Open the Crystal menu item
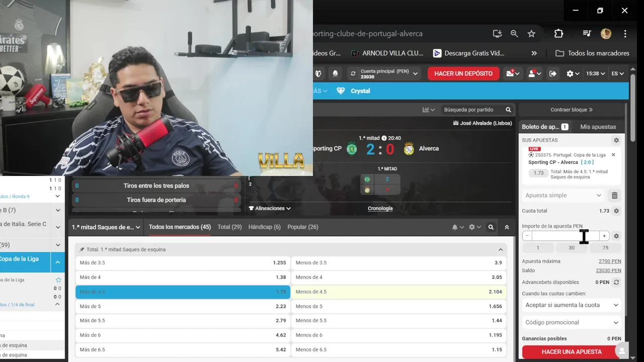 click(360, 91)
